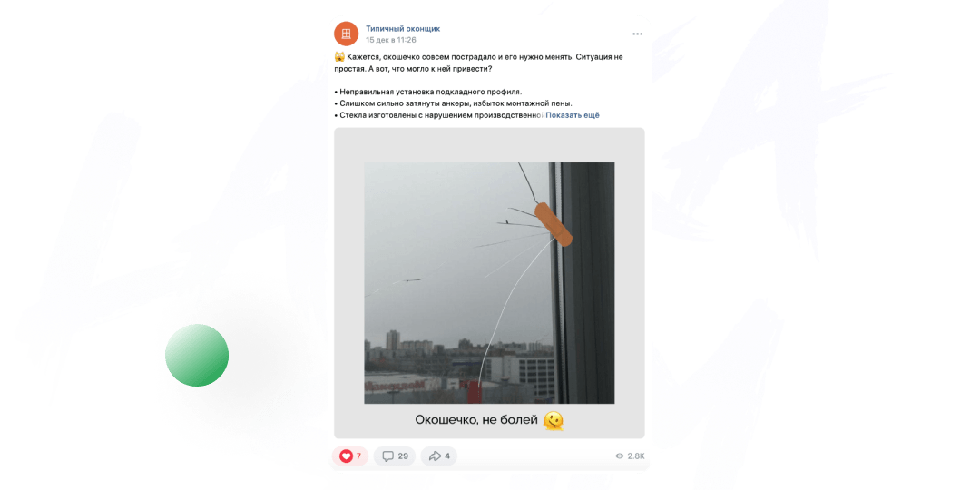Click the crying cat emoji in post text

point(339,57)
